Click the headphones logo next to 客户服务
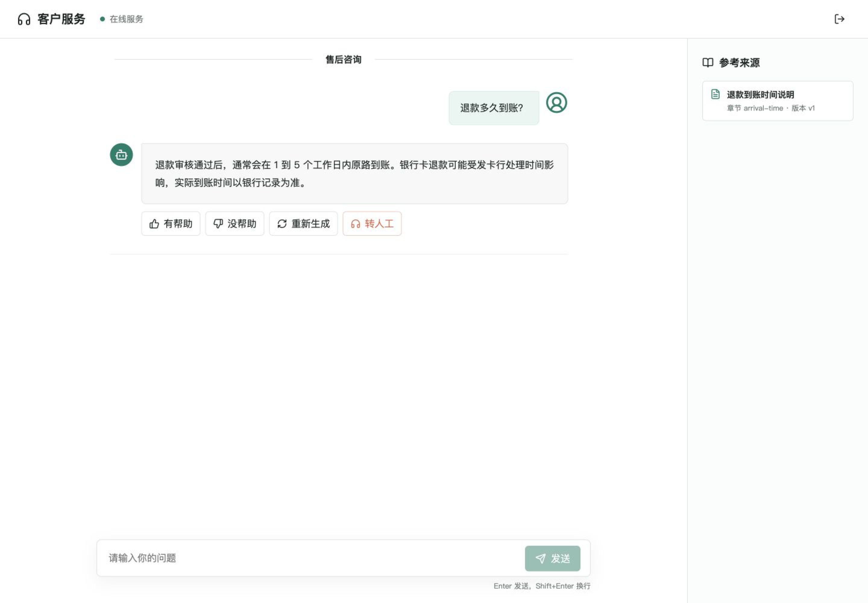Viewport: 868px width, 603px height. click(x=24, y=19)
